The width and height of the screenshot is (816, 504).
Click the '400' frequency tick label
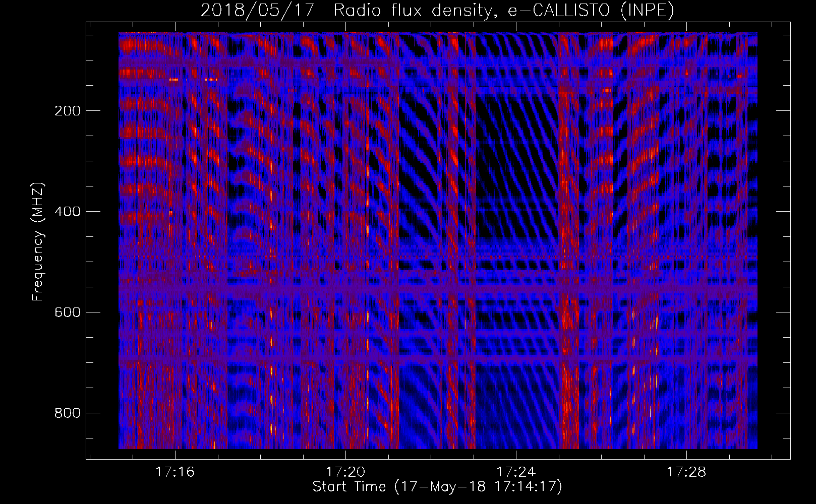[68, 212]
